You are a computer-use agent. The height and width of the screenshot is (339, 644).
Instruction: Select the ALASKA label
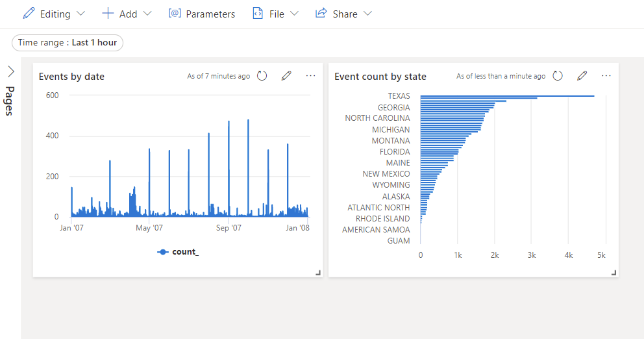click(x=396, y=196)
